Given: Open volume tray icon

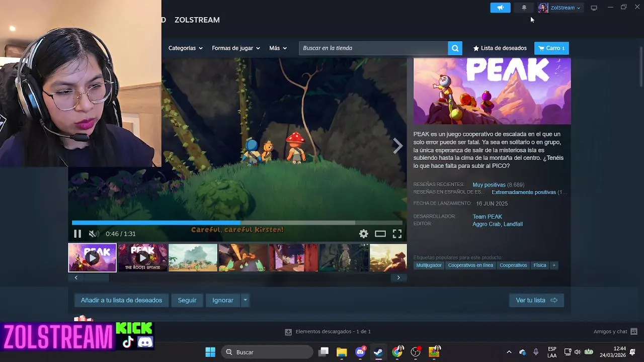Looking at the screenshot, I should tap(577, 352).
